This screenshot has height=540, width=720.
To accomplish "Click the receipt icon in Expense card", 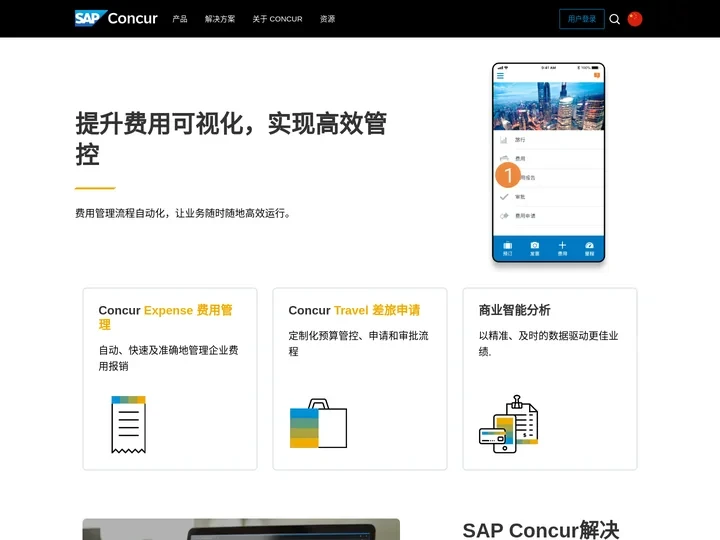I will [x=129, y=424].
